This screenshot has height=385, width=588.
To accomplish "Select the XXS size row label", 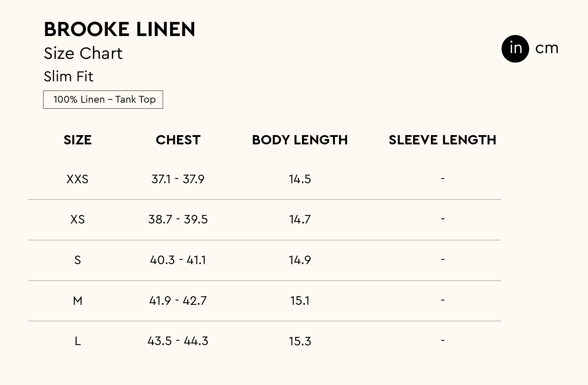I will point(77,179).
